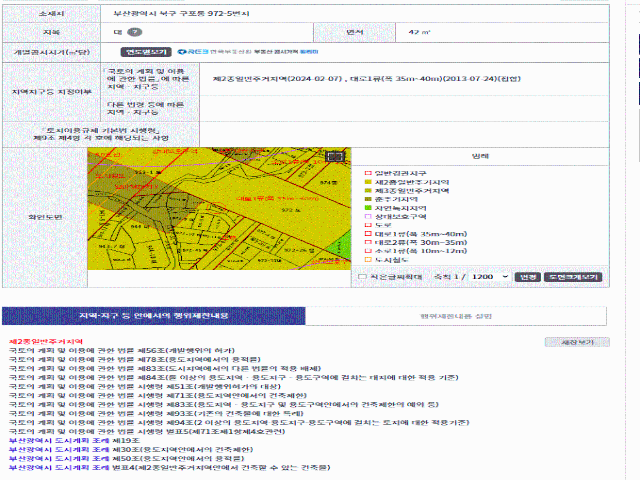
Task: Open 시행령 별표5 link
Action: (x=147, y=431)
